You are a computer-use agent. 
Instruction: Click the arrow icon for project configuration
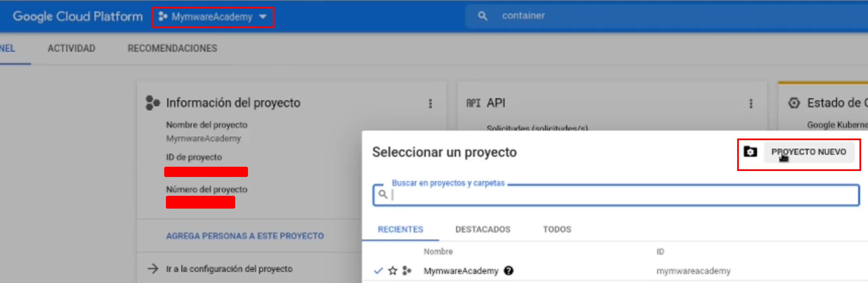(153, 269)
